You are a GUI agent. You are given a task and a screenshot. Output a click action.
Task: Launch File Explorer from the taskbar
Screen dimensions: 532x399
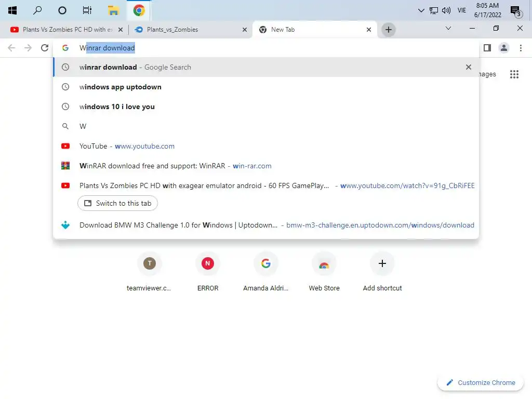point(113,10)
